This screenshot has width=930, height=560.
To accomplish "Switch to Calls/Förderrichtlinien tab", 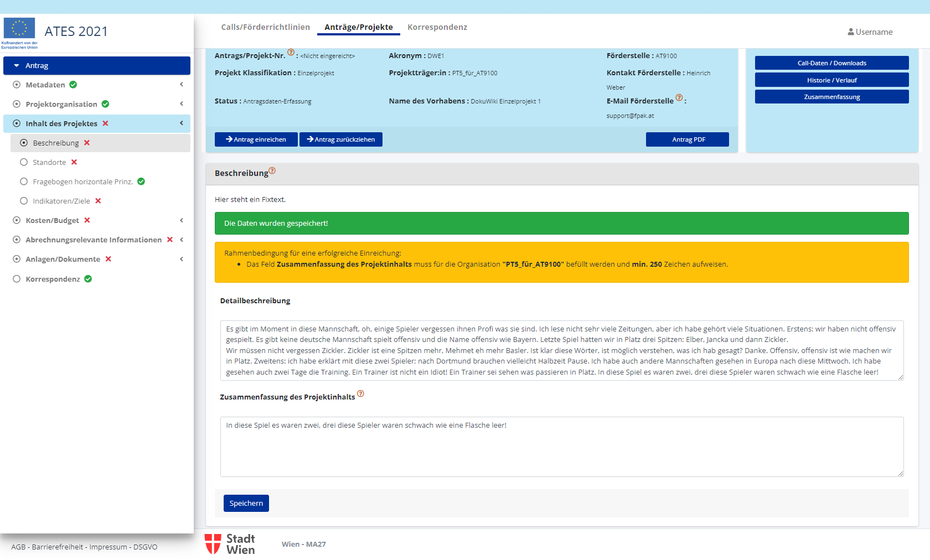I will (265, 27).
